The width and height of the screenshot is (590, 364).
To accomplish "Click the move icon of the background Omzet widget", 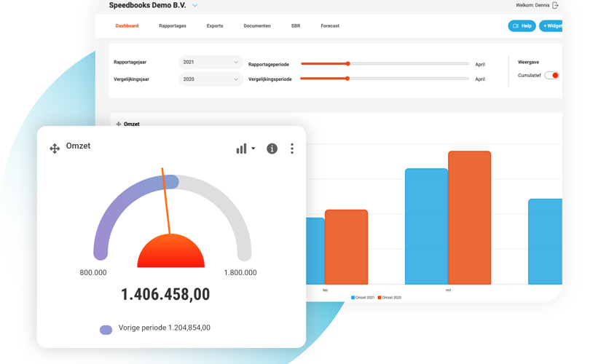I will tap(118, 124).
